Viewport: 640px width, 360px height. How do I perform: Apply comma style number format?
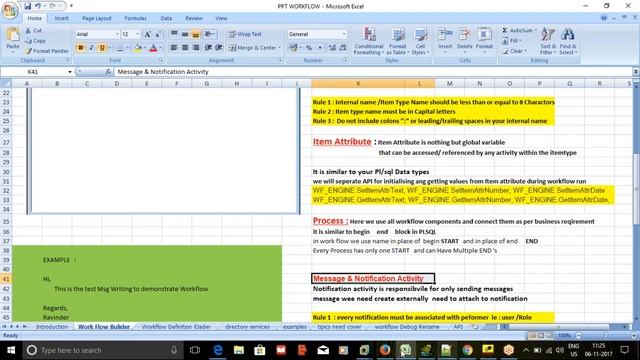(x=320, y=48)
